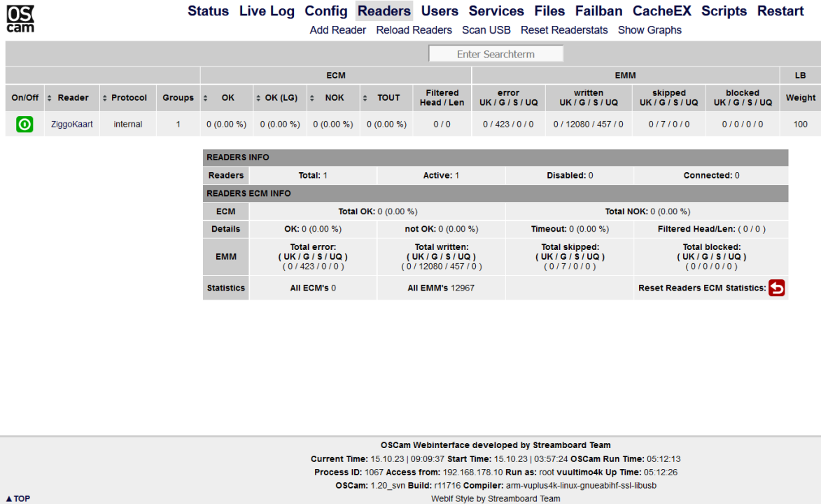Open the Failban menu item

pos(599,11)
